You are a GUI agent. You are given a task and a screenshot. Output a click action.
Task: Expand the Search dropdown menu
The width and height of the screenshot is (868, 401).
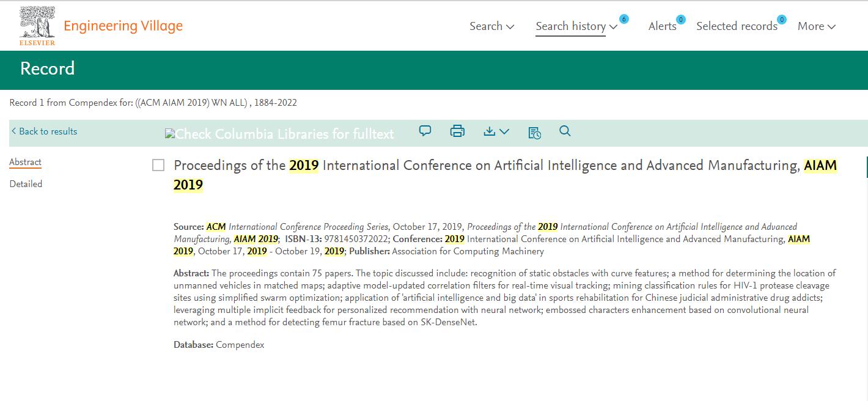491,26
